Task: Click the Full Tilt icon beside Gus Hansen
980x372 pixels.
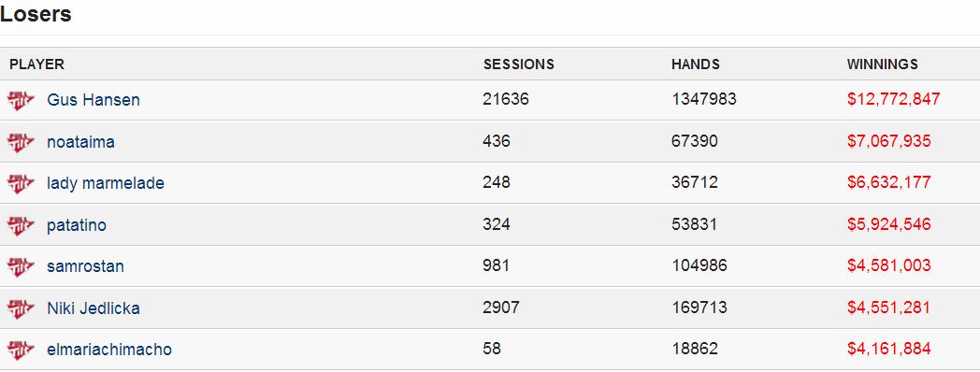Action: tap(21, 100)
